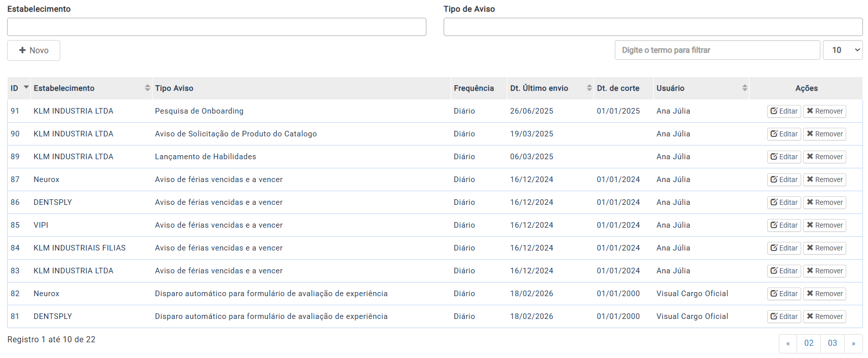
Task: Open the Tipo de Aviso filter field
Action: (x=652, y=27)
